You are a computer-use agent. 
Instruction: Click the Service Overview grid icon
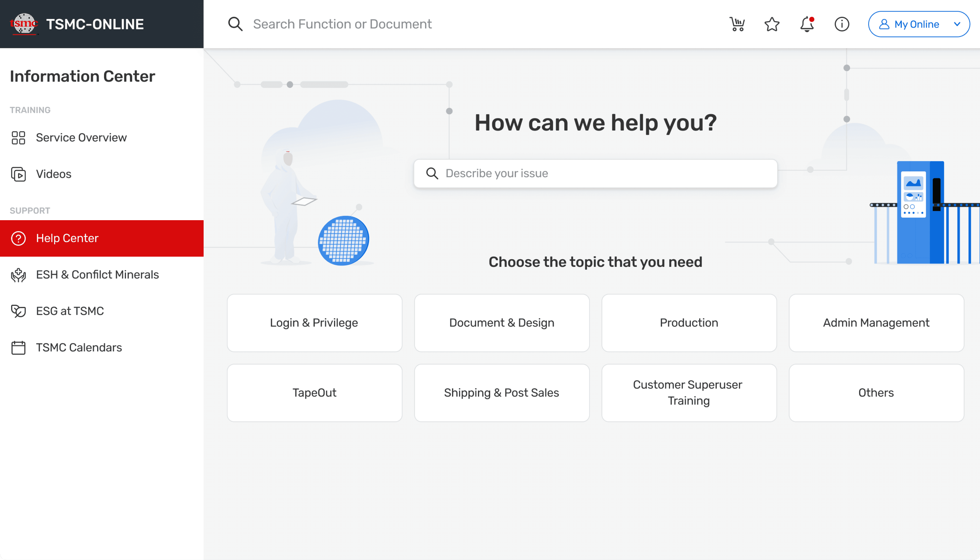pyautogui.click(x=18, y=138)
